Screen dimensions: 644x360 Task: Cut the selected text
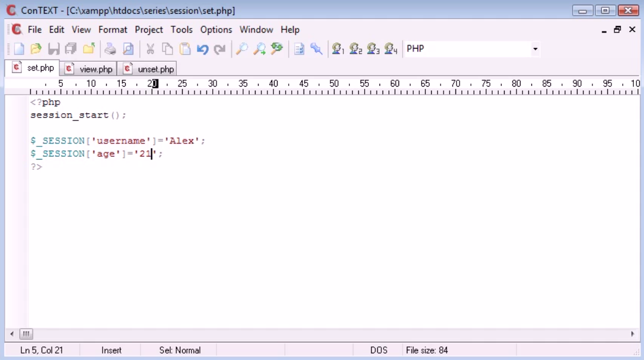(149, 49)
